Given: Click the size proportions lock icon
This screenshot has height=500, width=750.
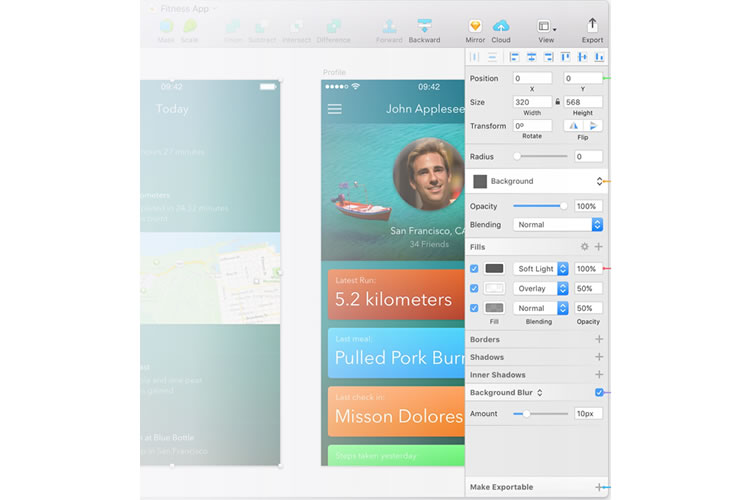Looking at the screenshot, I should tap(556, 101).
